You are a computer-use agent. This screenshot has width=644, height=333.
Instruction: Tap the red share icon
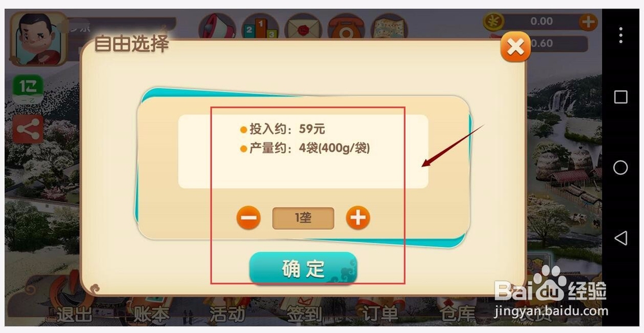[28, 129]
